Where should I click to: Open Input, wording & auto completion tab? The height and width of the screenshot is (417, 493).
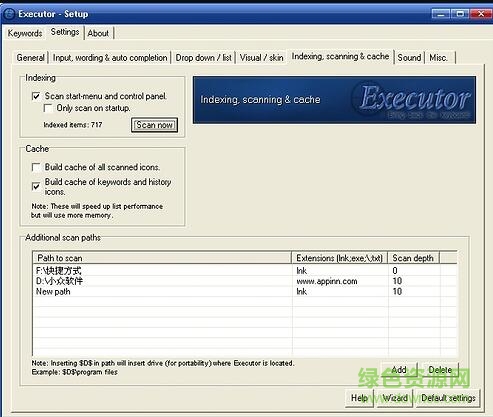tap(110, 58)
